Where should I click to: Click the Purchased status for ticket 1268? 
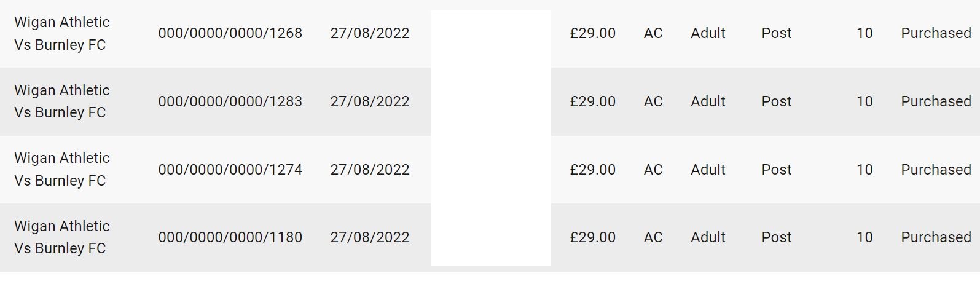pos(936,33)
